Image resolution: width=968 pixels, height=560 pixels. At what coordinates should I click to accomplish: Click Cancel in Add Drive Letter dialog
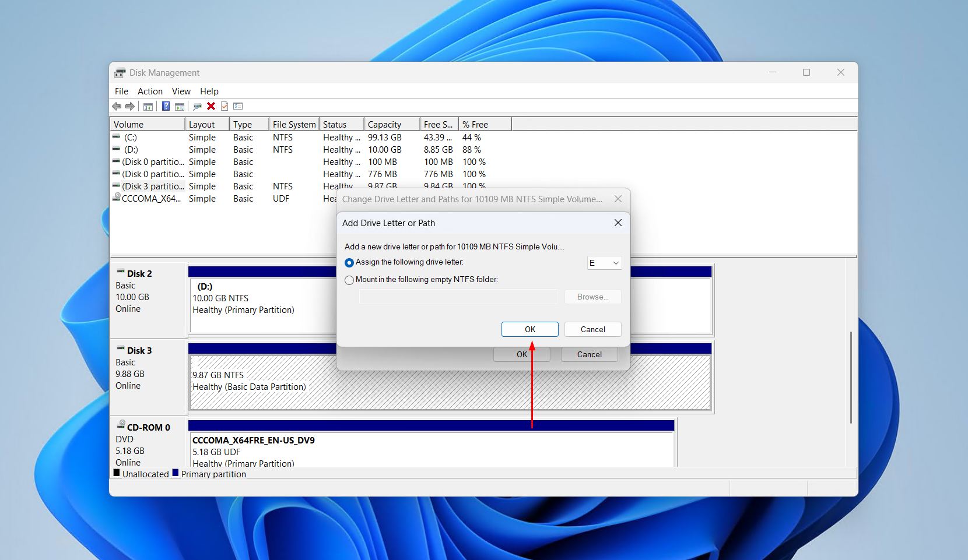coord(593,329)
